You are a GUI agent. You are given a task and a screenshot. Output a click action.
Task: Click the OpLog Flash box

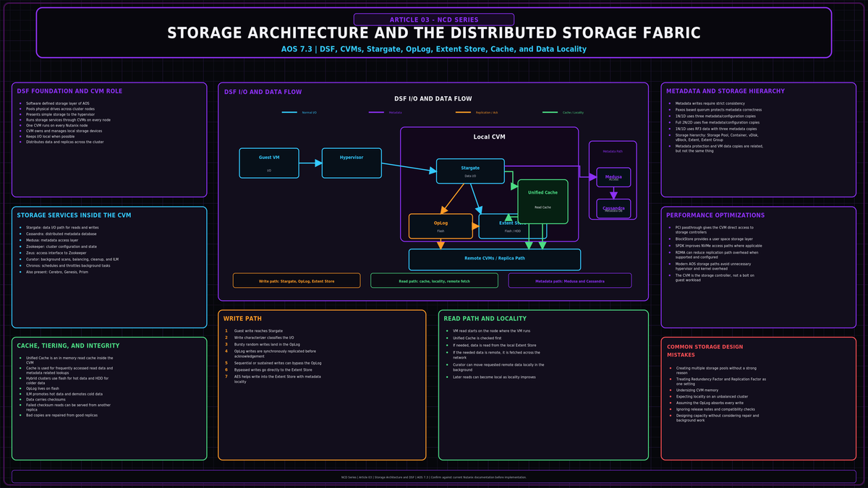(441, 226)
